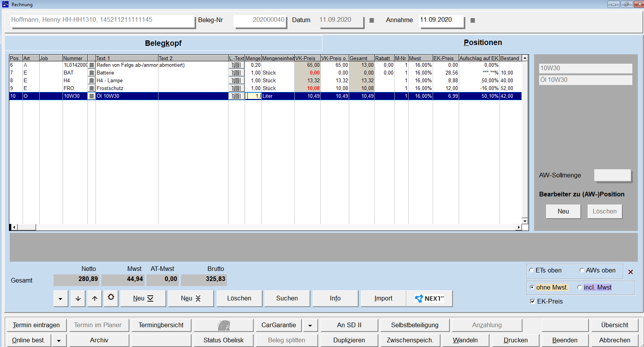Click the An SD II button
Screen dimensions: 644x347
point(349,325)
